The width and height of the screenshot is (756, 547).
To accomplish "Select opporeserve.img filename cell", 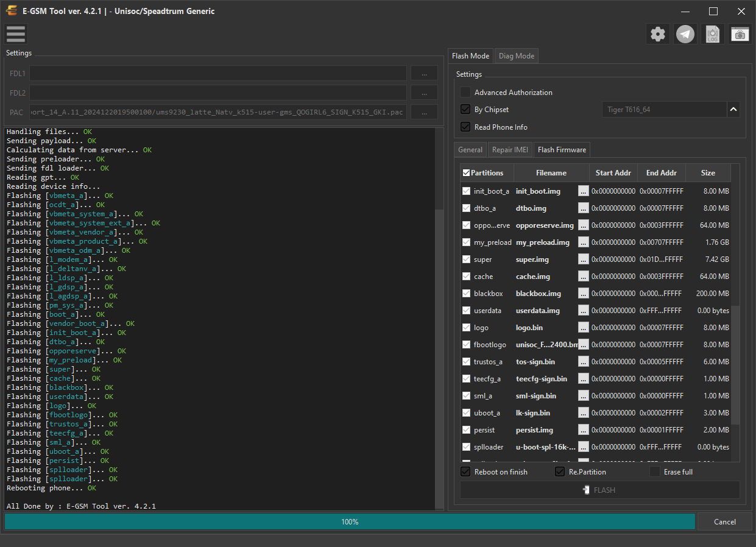I will (545, 225).
